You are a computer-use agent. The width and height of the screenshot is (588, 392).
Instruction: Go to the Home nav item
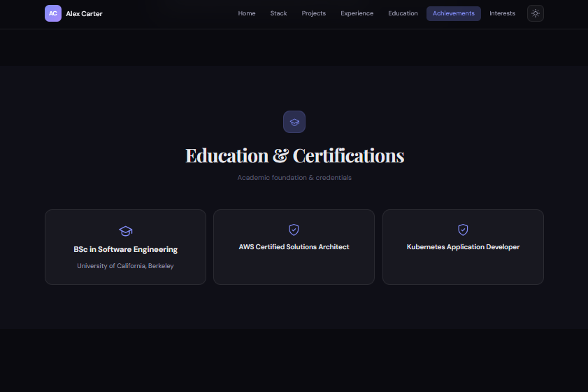[247, 13]
